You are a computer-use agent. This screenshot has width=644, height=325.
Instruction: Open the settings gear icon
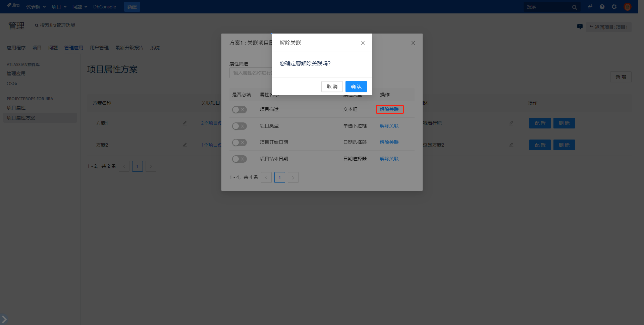[614, 7]
